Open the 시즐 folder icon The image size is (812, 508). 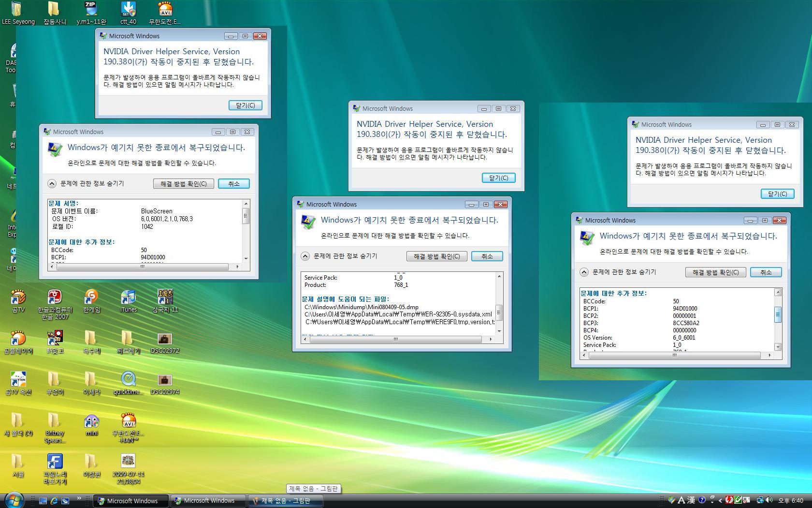coord(18,466)
